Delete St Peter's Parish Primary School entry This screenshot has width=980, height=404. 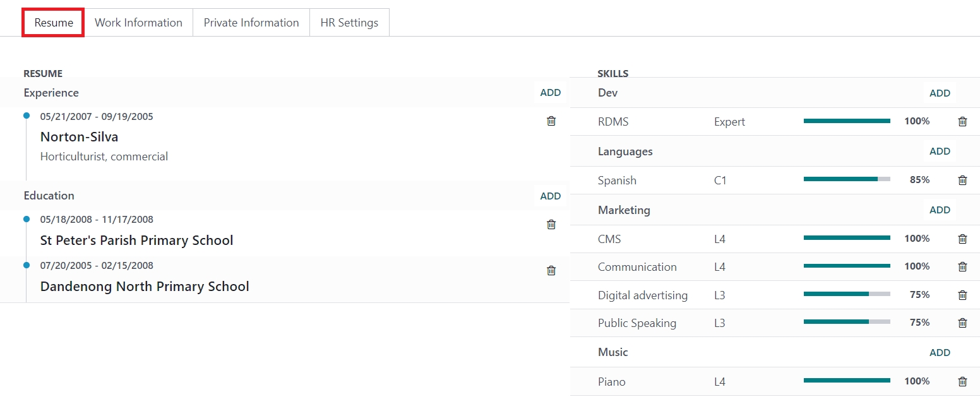pos(551,224)
